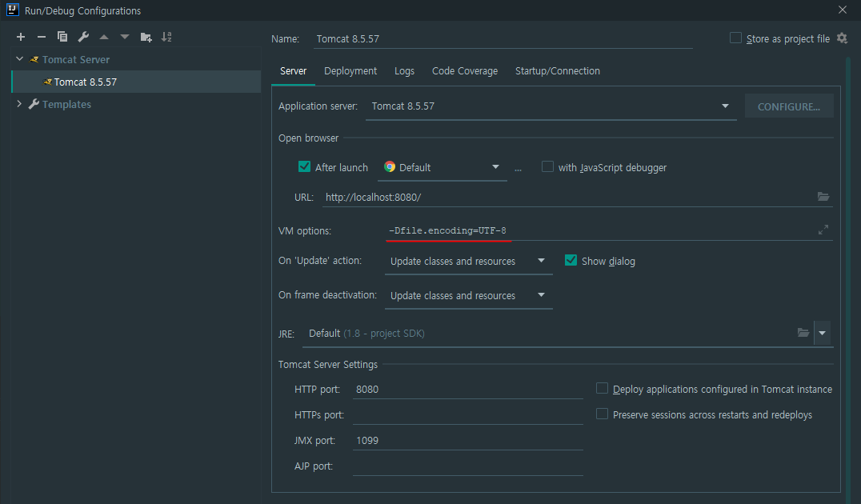This screenshot has height=504, width=861.
Task: Click the IntelliJ logo in title bar
Action: 13,10
